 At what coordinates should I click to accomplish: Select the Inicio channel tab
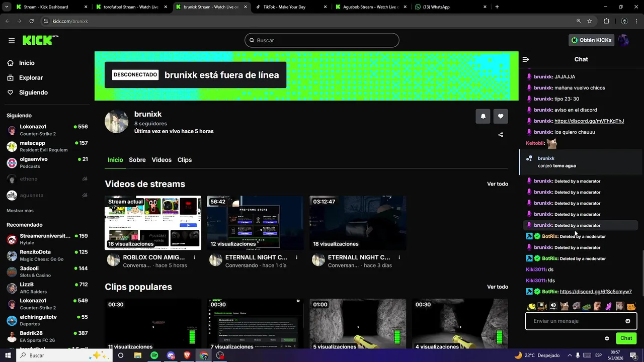pyautogui.click(x=115, y=160)
